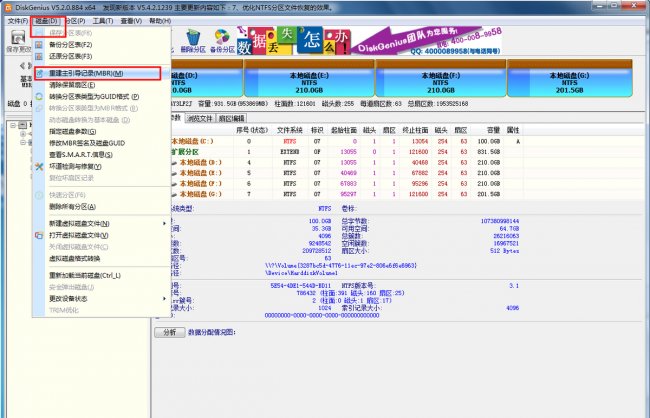Expand the 更改设备状态 submenu arrow
Screen dimensions: 650x418
click(165, 299)
